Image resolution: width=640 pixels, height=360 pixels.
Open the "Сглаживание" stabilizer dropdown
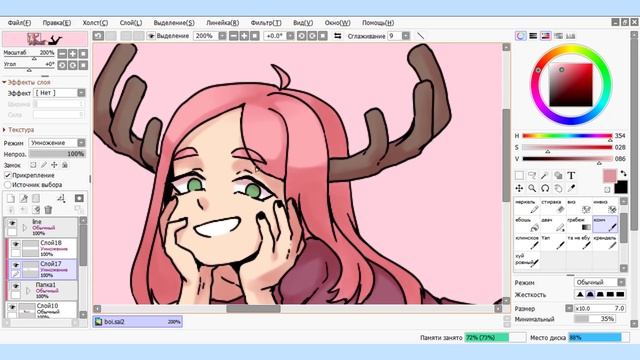406,36
